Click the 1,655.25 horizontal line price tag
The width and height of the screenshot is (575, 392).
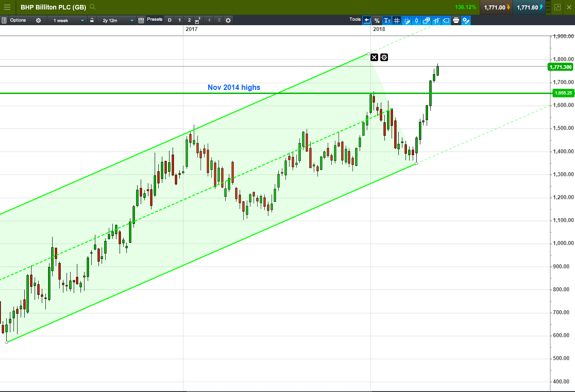pyautogui.click(x=562, y=93)
